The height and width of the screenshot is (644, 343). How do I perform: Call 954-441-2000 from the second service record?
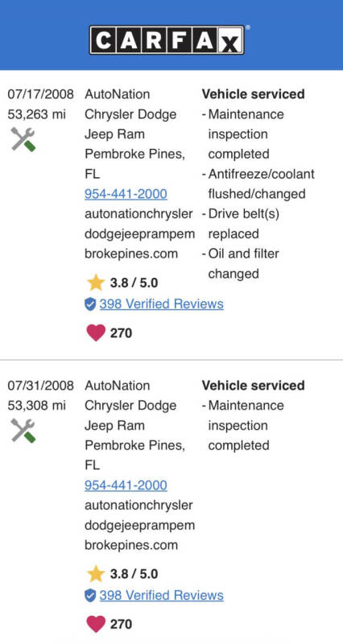(x=126, y=485)
